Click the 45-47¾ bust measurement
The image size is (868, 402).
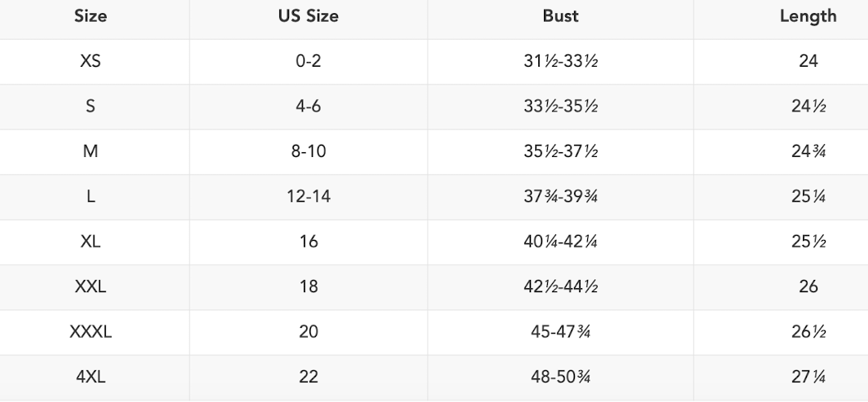[560, 332]
